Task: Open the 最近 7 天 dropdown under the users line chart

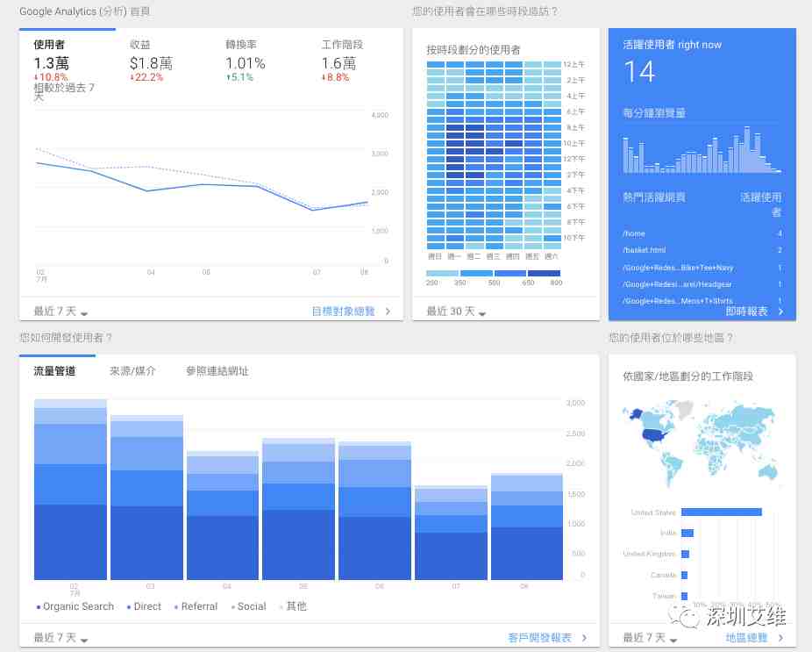Action: (61, 312)
